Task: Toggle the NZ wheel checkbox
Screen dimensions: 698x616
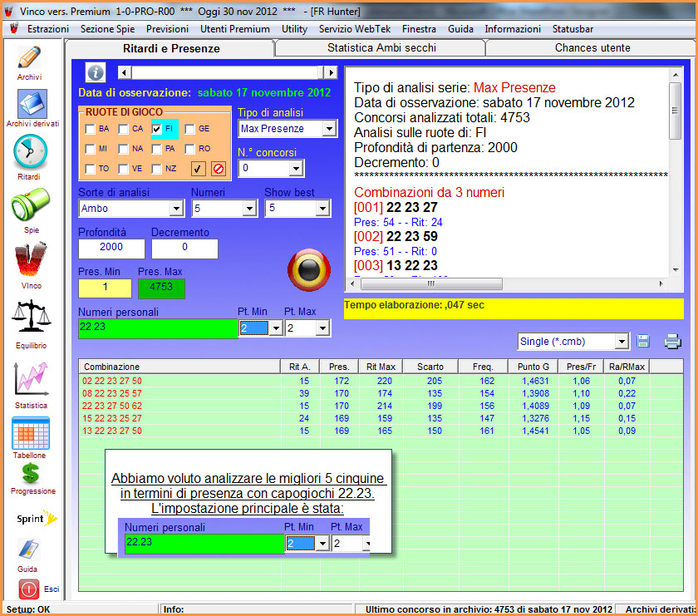Action: point(156,170)
